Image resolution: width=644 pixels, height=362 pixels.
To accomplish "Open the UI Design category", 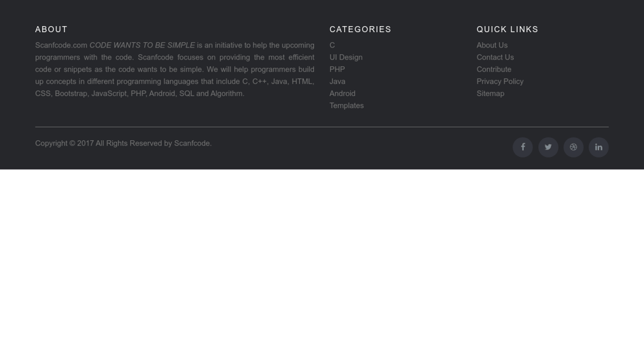I will coord(345,58).
